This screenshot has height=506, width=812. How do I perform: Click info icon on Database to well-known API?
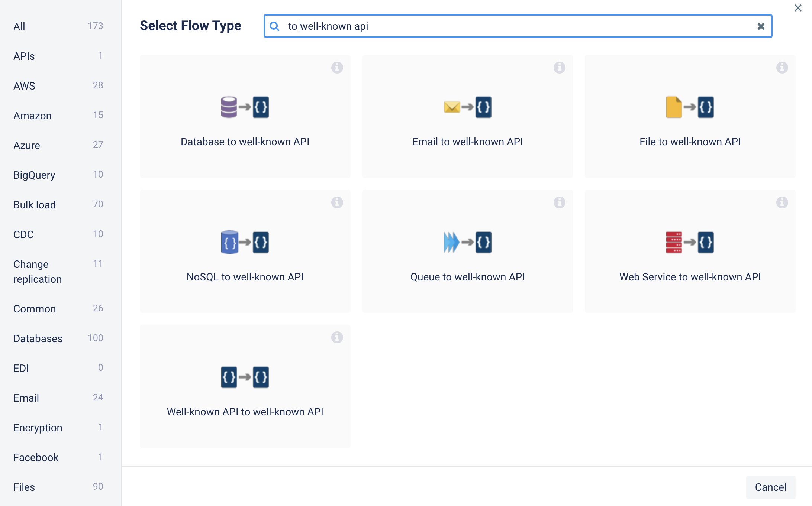(x=337, y=68)
